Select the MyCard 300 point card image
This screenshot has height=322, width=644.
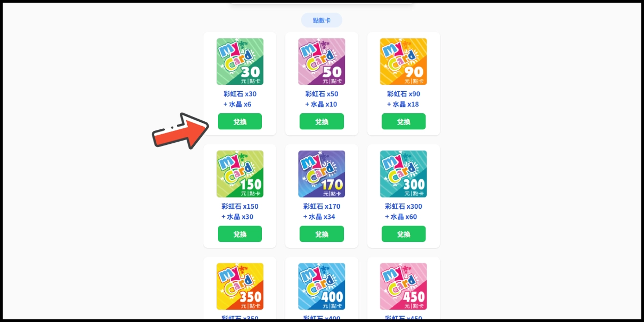pos(404,174)
